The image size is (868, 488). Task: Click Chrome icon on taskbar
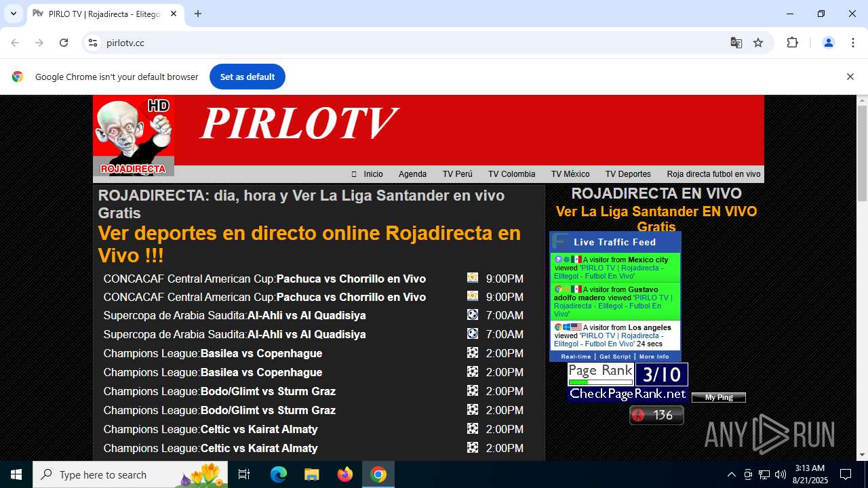[x=378, y=474]
